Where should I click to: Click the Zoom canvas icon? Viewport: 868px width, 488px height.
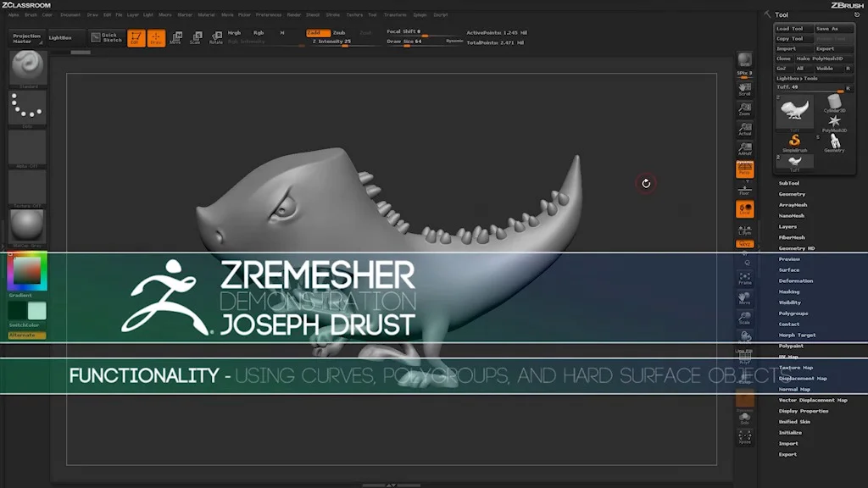pyautogui.click(x=744, y=109)
